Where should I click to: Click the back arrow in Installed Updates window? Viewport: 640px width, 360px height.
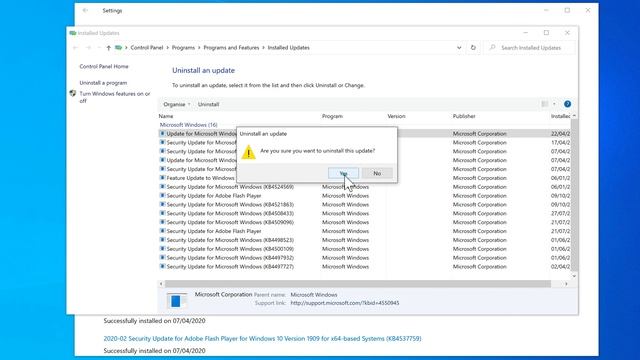pyautogui.click(x=76, y=48)
